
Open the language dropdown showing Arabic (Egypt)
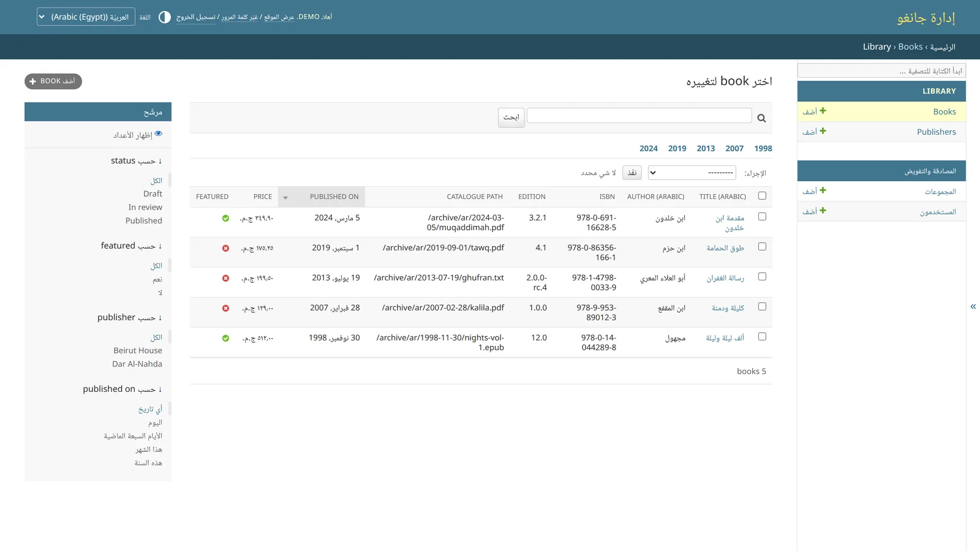click(86, 17)
